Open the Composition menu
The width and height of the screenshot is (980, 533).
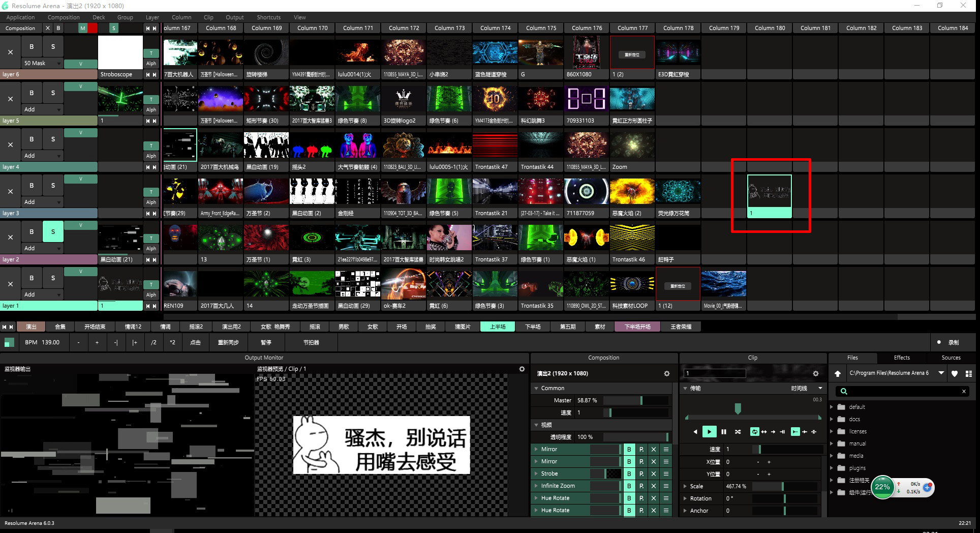click(x=64, y=17)
